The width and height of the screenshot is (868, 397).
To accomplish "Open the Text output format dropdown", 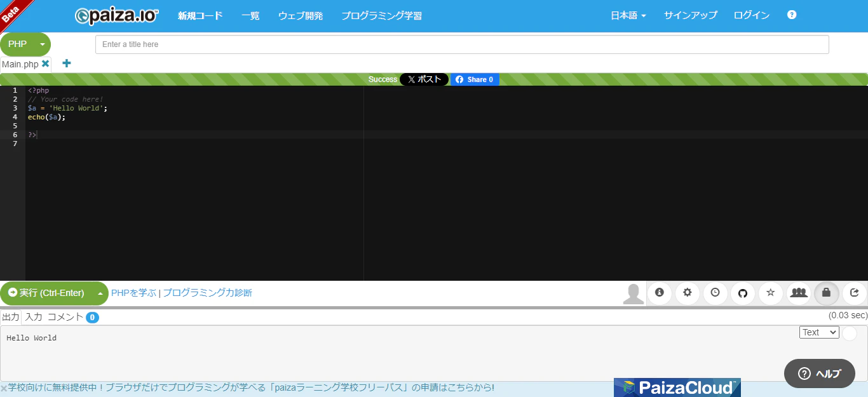I will pos(819,332).
